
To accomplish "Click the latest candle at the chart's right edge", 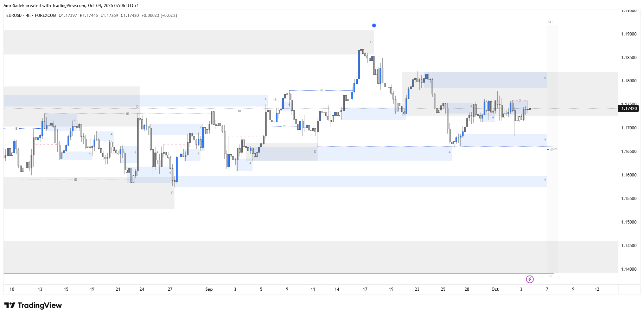I will point(530,109).
